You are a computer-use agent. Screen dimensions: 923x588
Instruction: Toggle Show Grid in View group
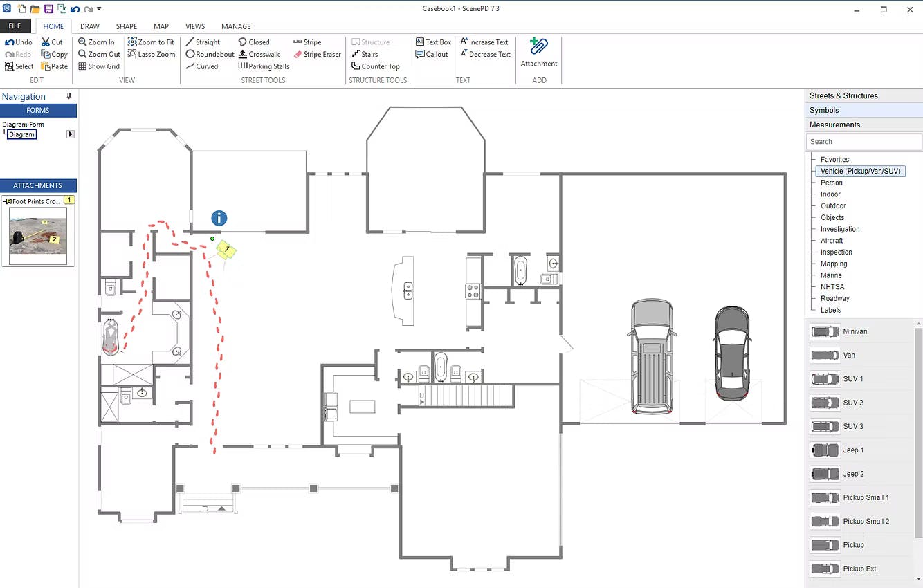tap(99, 66)
